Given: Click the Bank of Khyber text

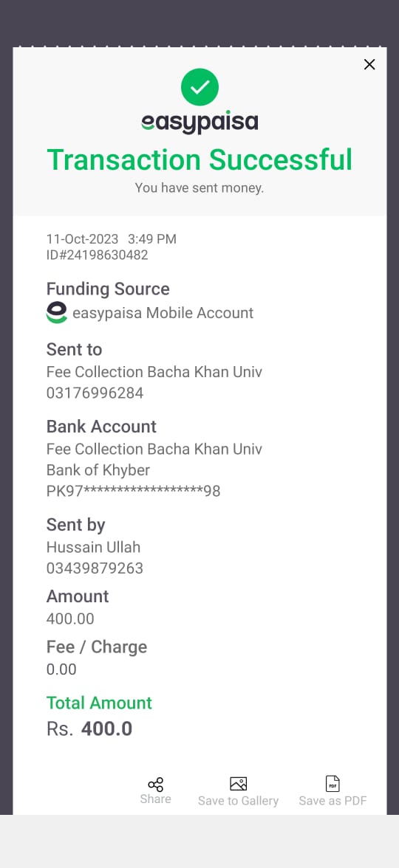Looking at the screenshot, I should pos(98,471).
